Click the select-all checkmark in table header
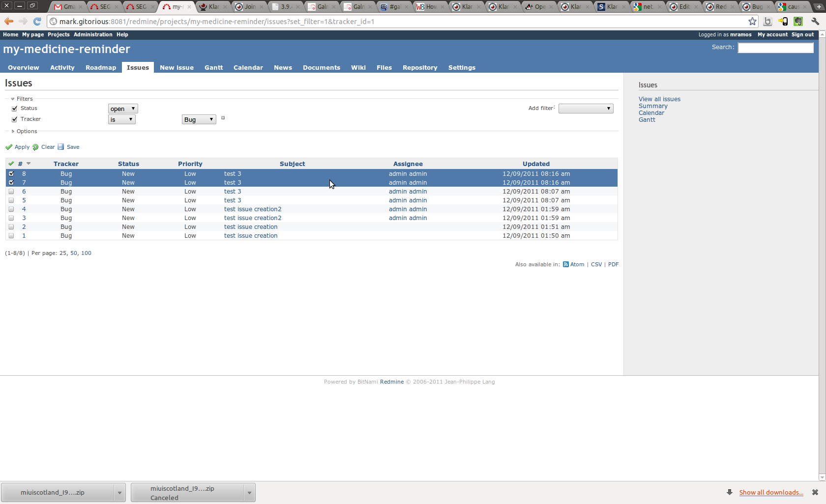 (x=11, y=164)
